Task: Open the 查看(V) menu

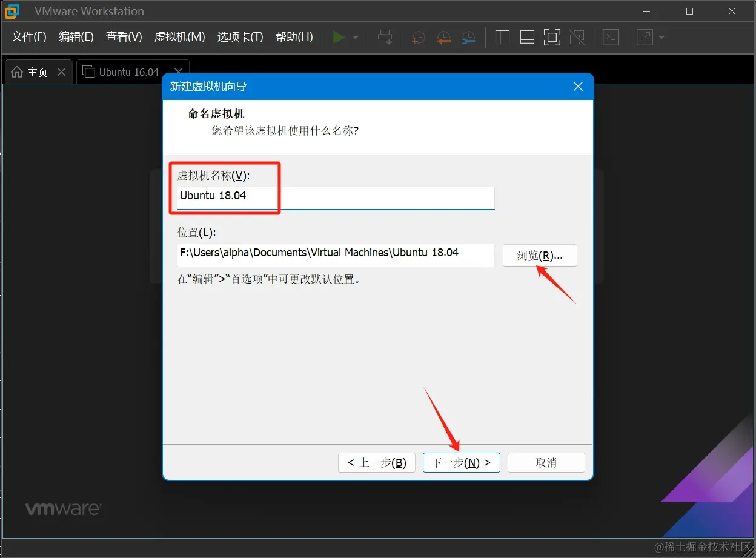Action: pyautogui.click(x=124, y=37)
